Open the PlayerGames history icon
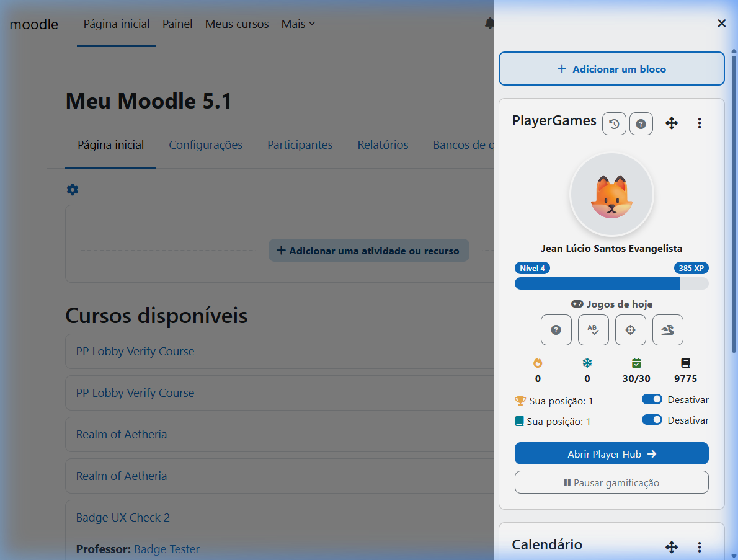Image resolution: width=738 pixels, height=560 pixels. [x=614, y=124]
